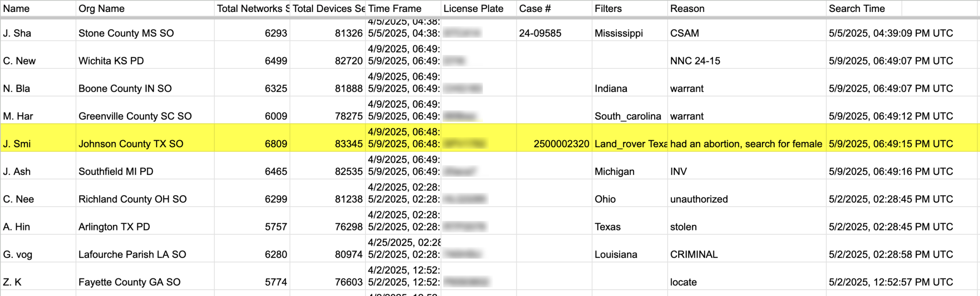Select the 'unauthorized' reason cell
This screenshot has width=980, height=296.
(x=746, y=193)
